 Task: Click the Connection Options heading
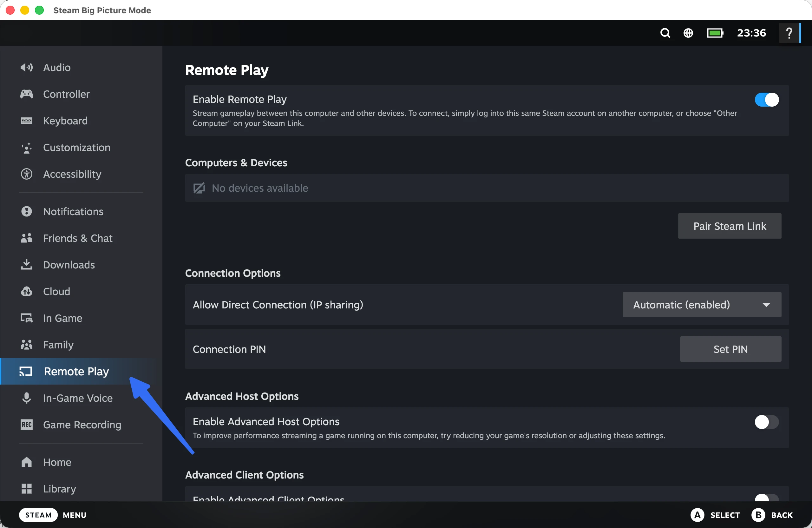tap(233, 273)
